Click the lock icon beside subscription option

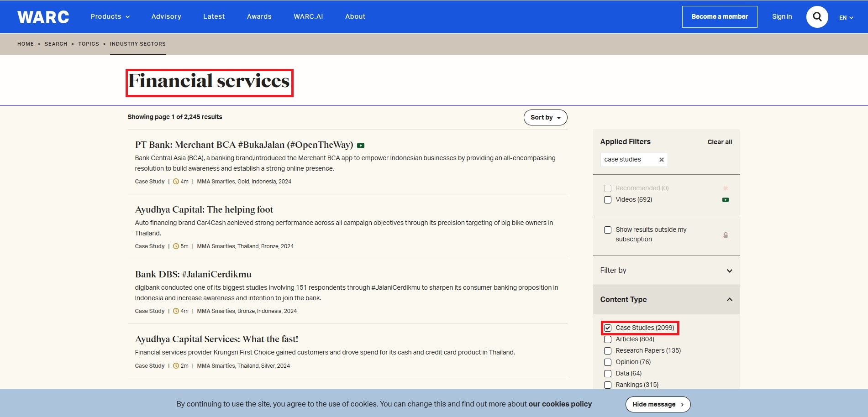725,235
